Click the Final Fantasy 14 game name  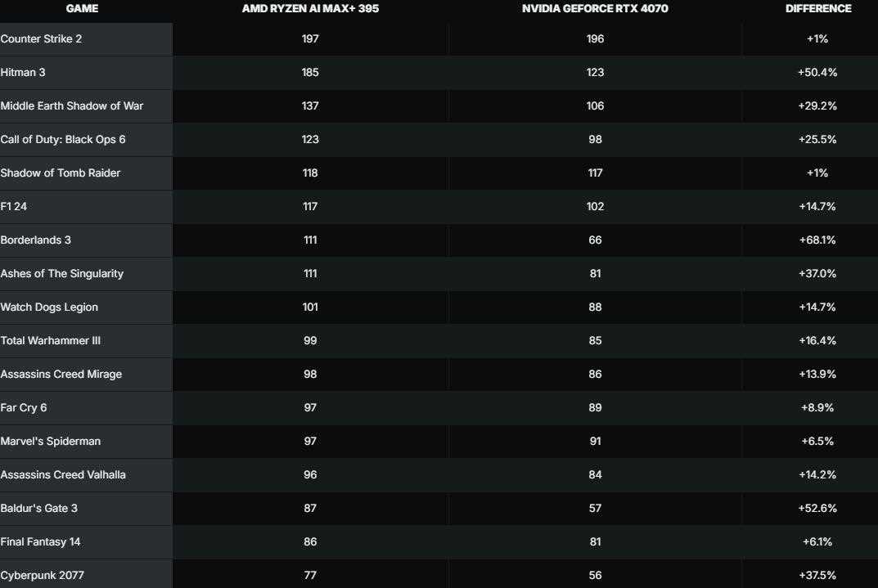[40, 542]
